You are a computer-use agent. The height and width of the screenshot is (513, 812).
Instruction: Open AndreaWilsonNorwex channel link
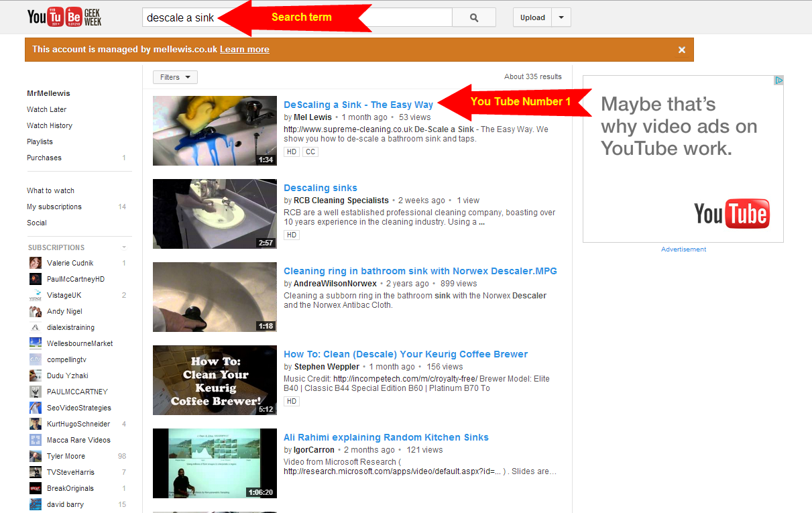click(335, 284)
